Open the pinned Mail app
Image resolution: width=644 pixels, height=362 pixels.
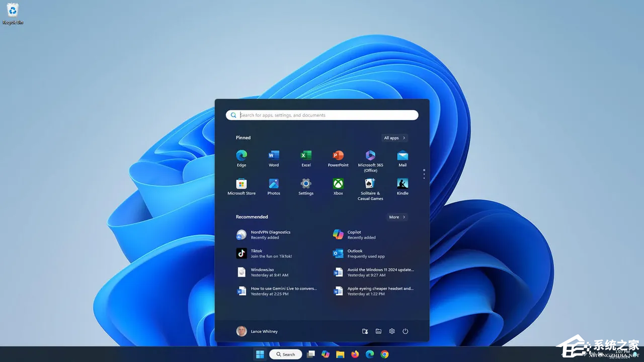click(403, 158)
